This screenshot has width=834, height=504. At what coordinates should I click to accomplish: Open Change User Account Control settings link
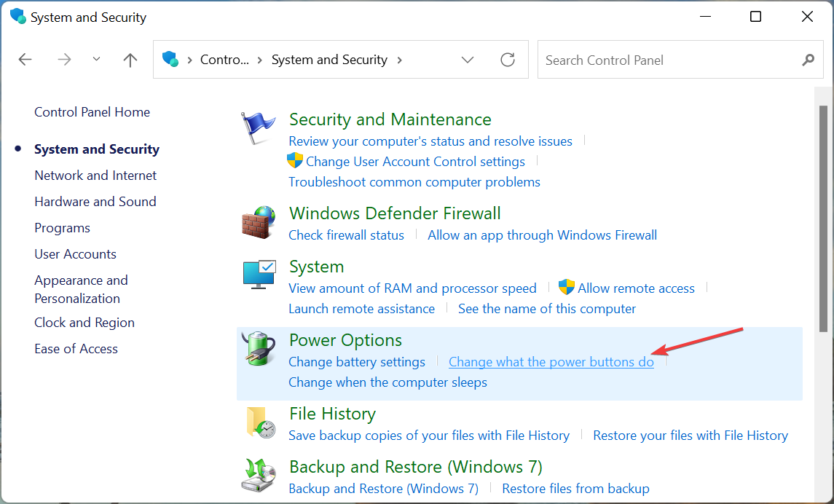pyautogui.click(x=415, y=162)
